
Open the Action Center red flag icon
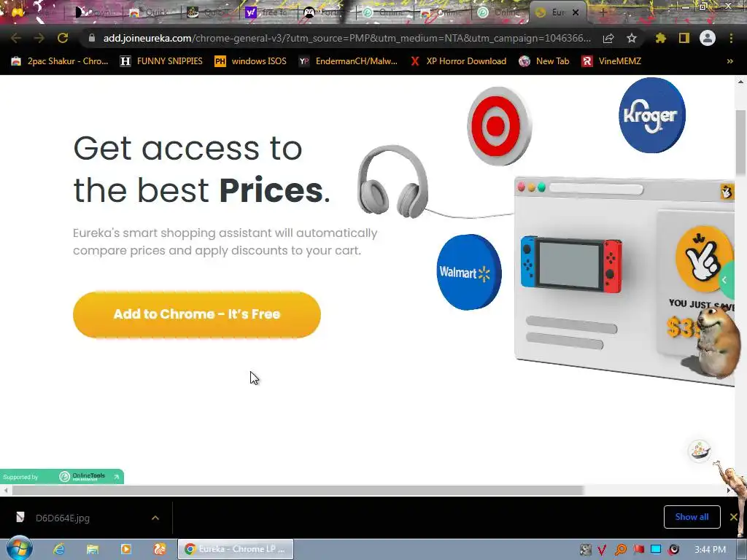click(638, 550)
